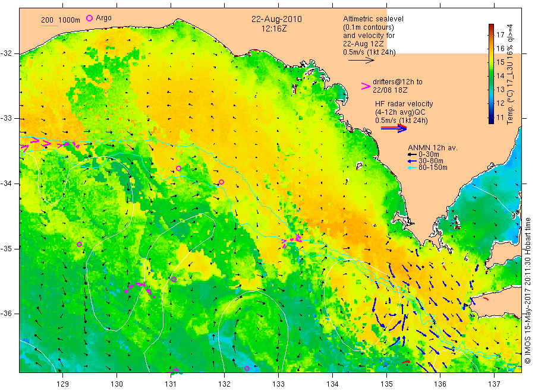Click the longitude label '133'
The width and height of the screenshot is (535, 392).
point(278,384)
